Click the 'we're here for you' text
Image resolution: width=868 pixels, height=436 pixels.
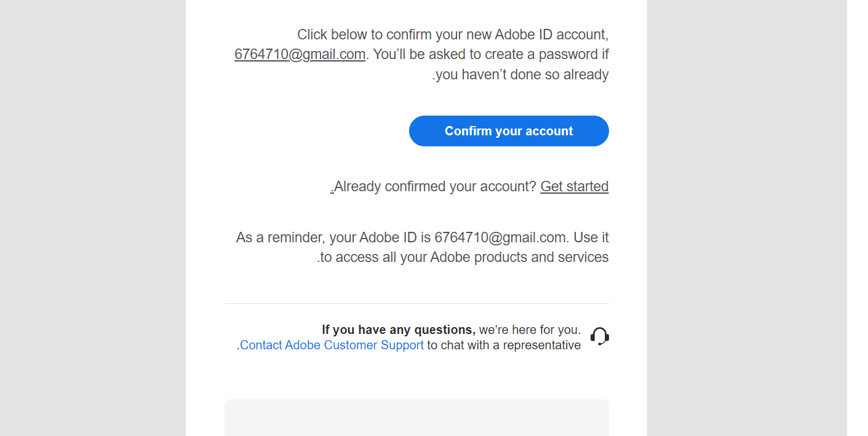(x=530, y=330)
